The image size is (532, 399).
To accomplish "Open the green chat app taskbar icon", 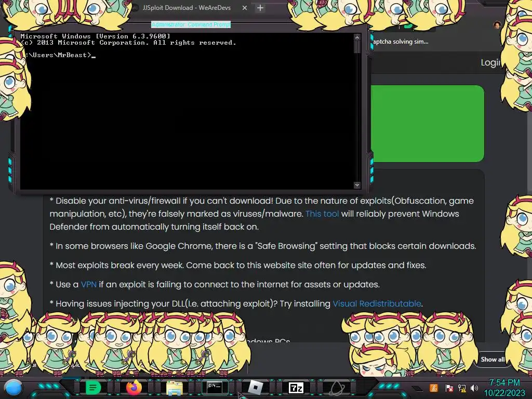I will click(x=94, y=388).
